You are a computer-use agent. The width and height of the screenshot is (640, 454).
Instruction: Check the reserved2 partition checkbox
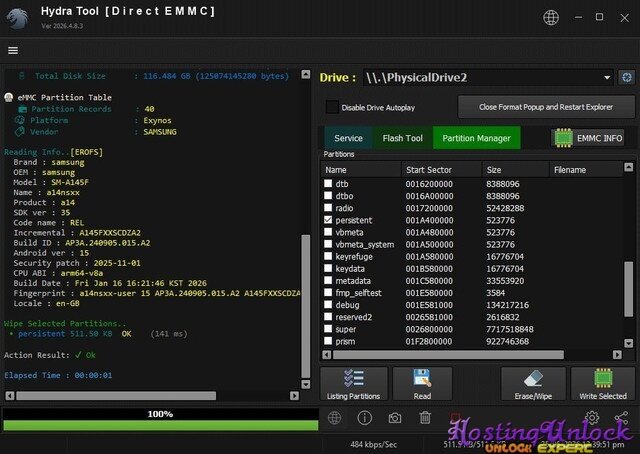328,316
